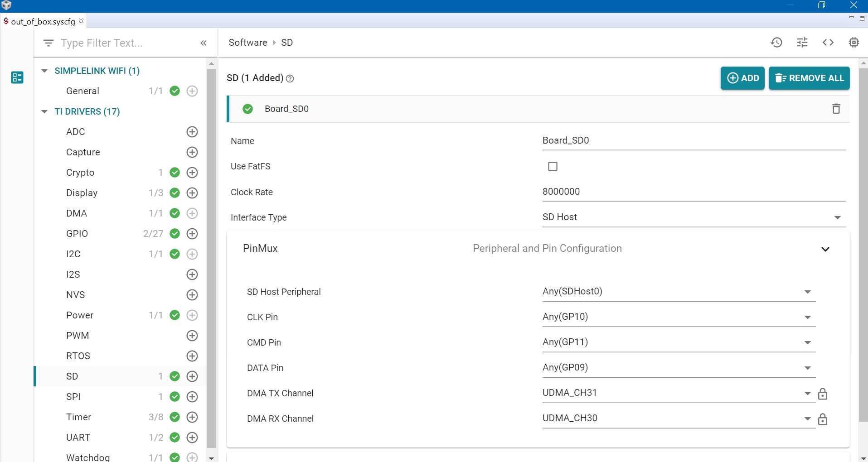Minimize the editor view pane

click(x=851, y=18)
